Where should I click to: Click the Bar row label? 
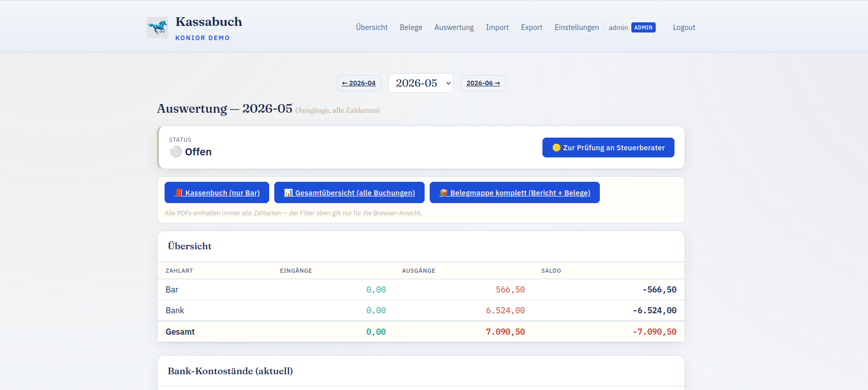tap(172, 289)
